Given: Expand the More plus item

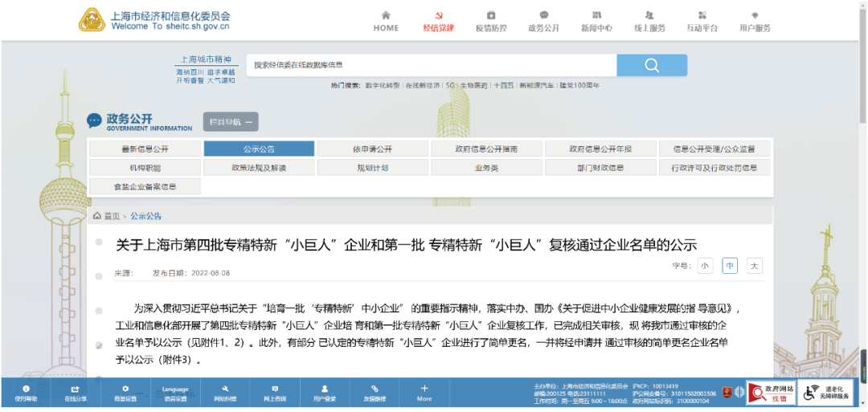Looking at the screenshot, I should [x=424, y=394].
